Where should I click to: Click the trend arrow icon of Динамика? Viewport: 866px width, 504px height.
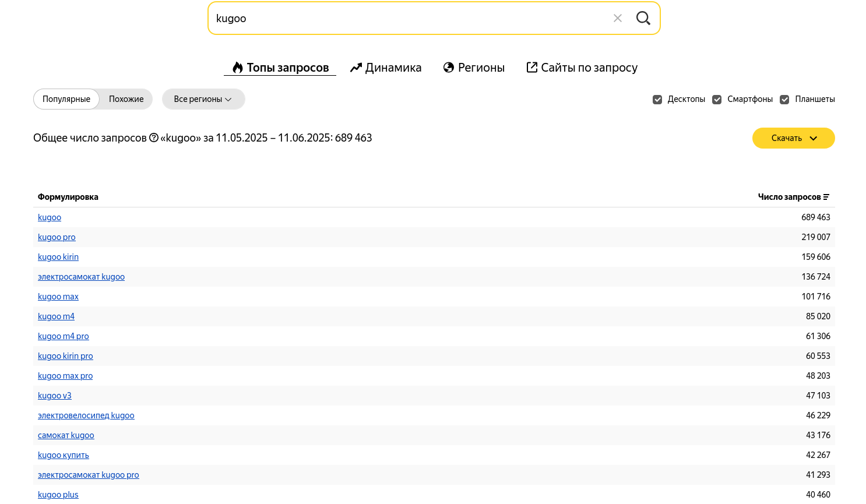point(356,68)
